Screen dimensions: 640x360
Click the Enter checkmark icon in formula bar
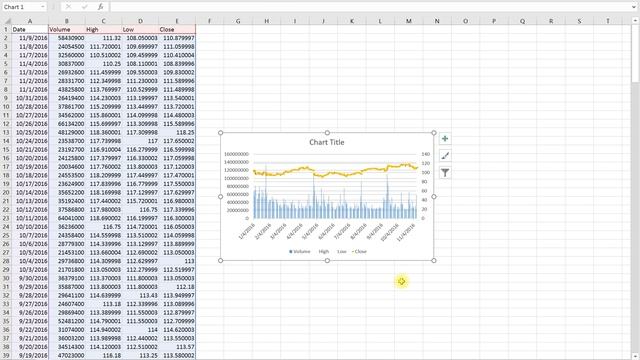[x=84, y=7]
